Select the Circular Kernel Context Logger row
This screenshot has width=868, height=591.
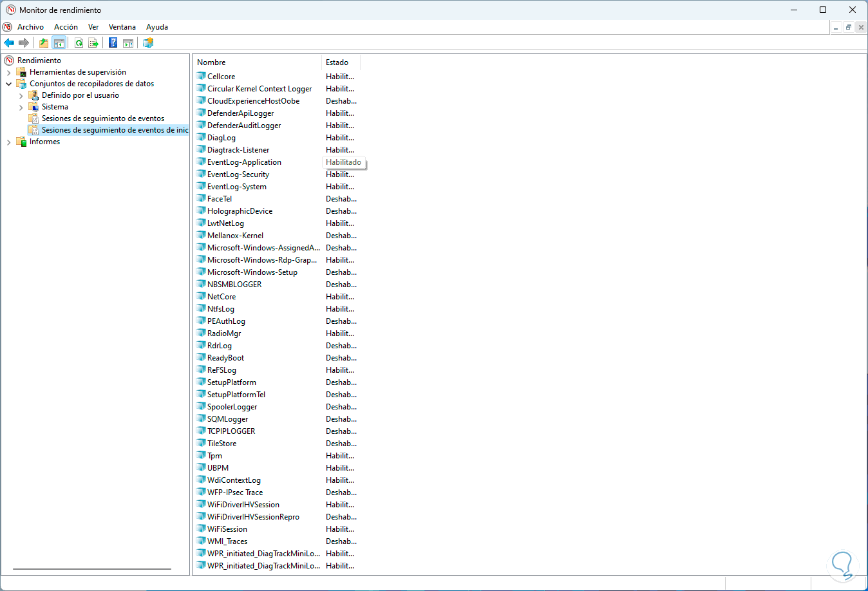coord(259,89)
